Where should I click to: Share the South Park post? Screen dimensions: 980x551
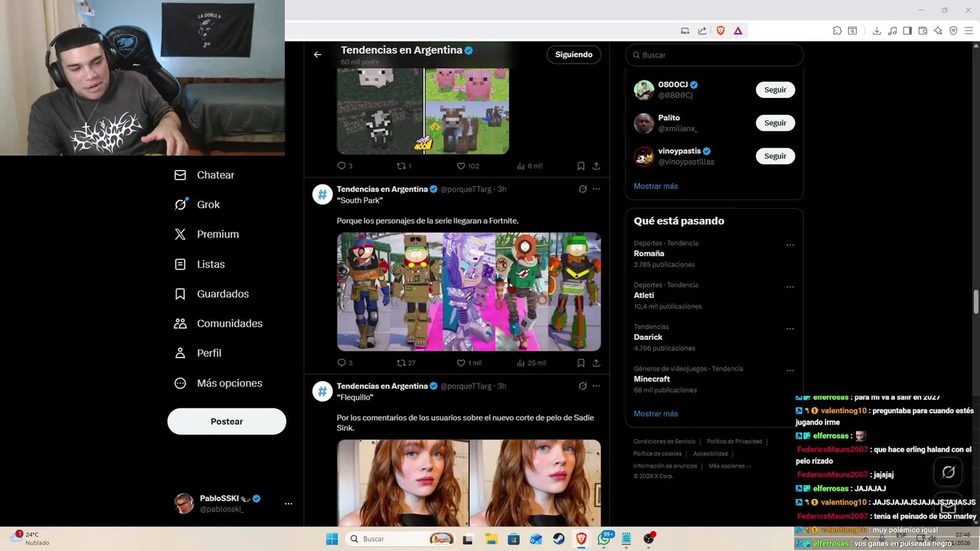[596, 363]
